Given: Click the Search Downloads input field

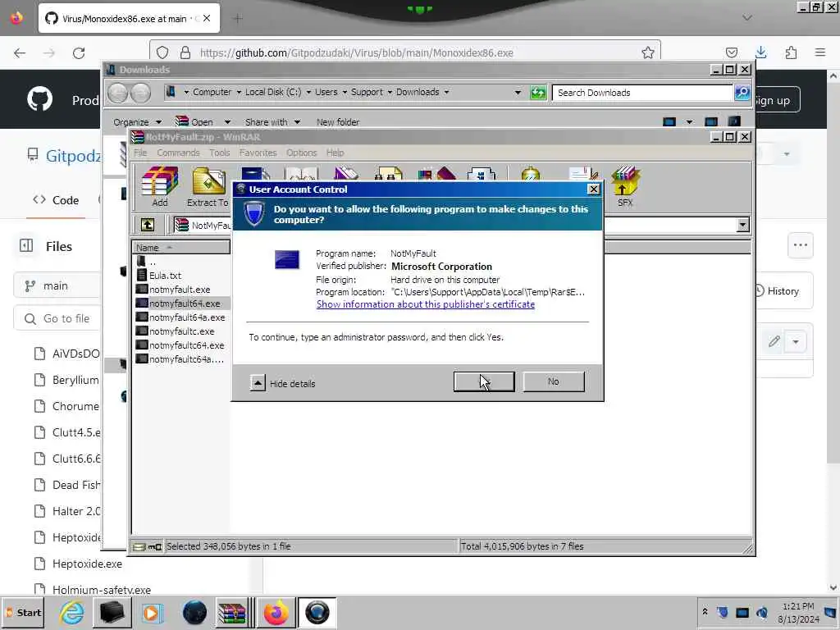Looking at the screenshot, I should click(643, 93).
